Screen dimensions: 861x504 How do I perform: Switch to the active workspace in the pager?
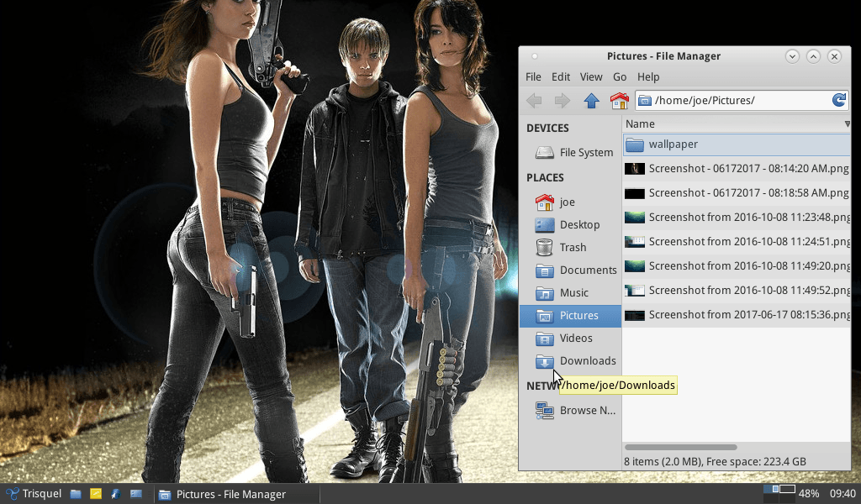click(771, 490)
